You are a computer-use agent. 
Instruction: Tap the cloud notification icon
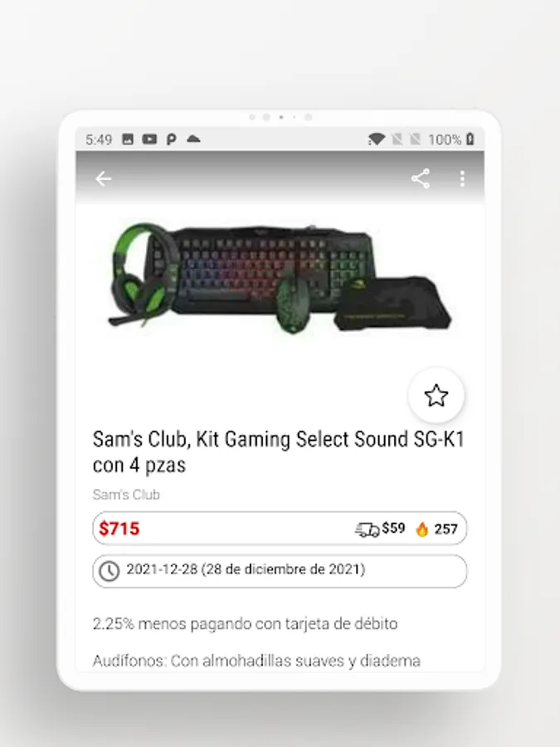pyautogui.click(x=193, y=139)
